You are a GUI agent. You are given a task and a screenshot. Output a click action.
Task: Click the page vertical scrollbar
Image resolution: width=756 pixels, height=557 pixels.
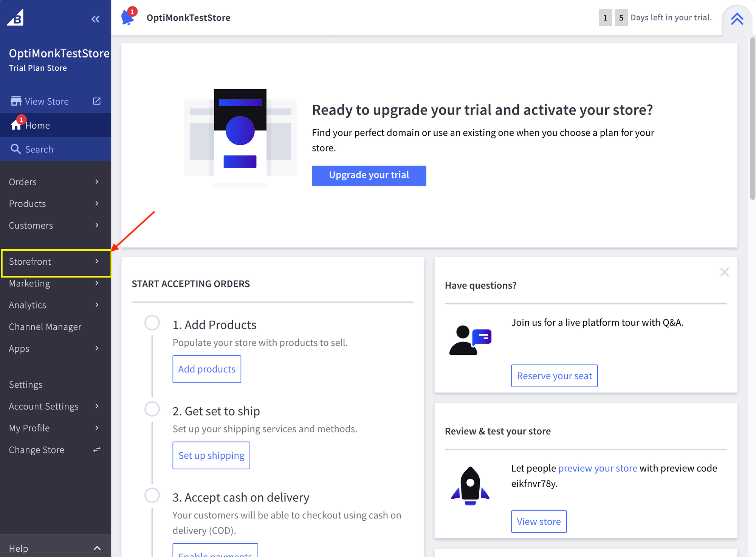coord(753,118)
